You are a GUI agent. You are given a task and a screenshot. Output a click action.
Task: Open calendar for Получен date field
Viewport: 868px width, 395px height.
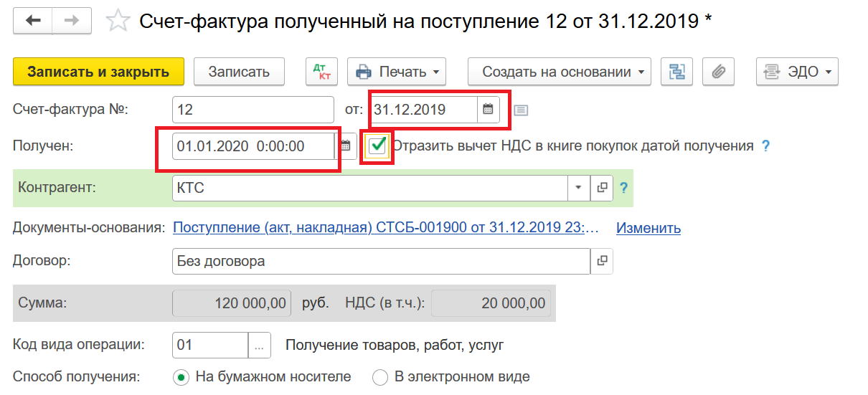click(x=345, y=146)
